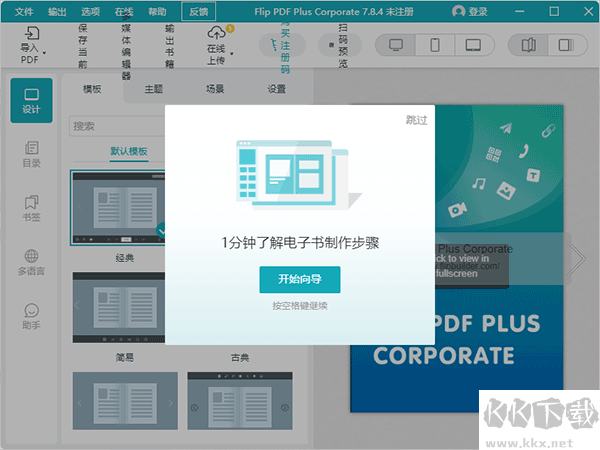The width and height of the screenshot is (600, 450).
Task: Select the 经典 template thumbnail
Action: coord(118,208)
